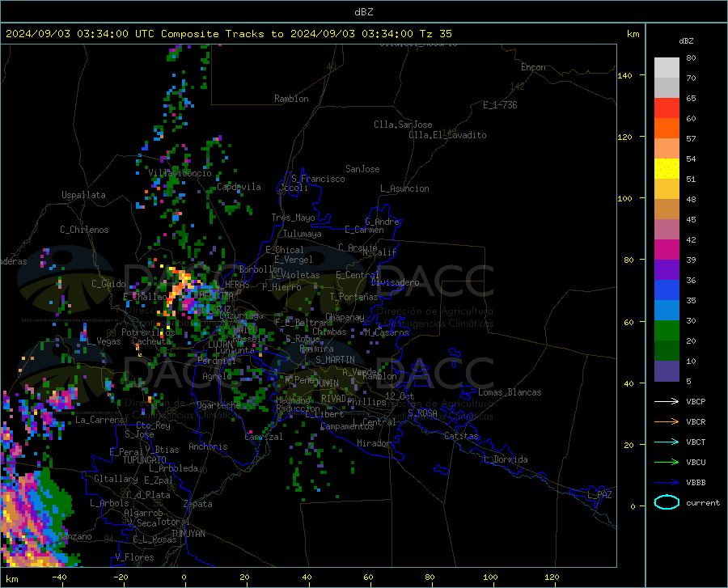
Task: Select the magenta 39-42 dBZ legend band
Action: pos(667,250)
